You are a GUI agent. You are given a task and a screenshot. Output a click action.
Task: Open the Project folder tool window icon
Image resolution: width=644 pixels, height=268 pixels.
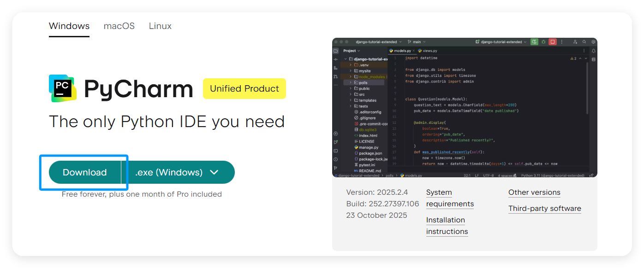[335, 51]
